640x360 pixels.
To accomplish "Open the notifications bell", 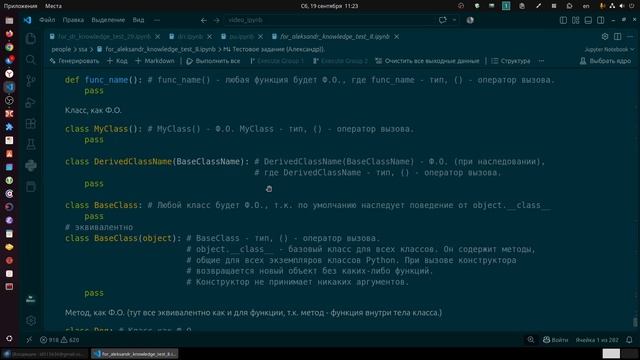I will [x=629, y=340].
